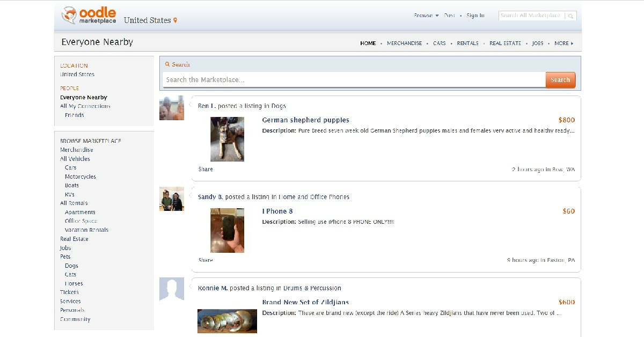Open the iPhone 8 listing photo
Image resolution: width=644 pixels, height=337 pixels.
(227, 230)
